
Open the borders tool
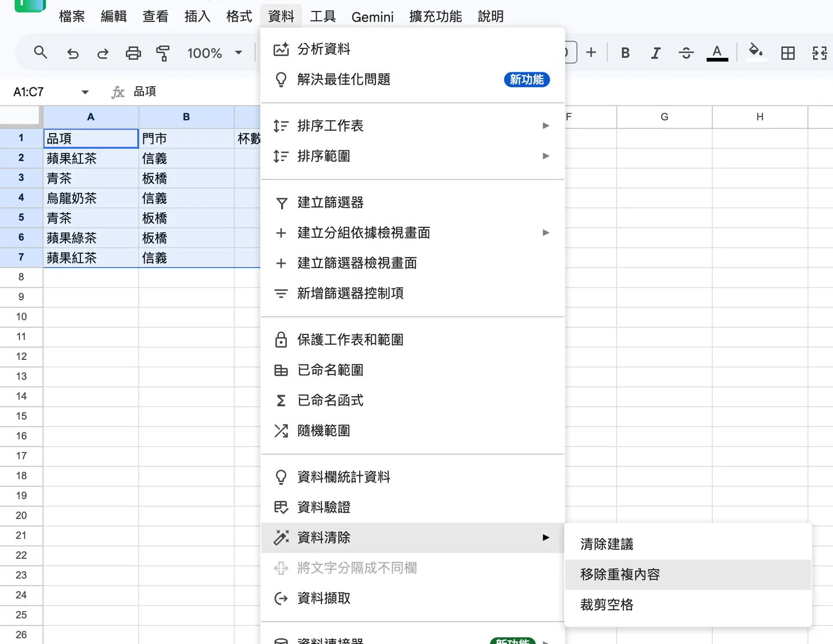(x=788, y=53)
